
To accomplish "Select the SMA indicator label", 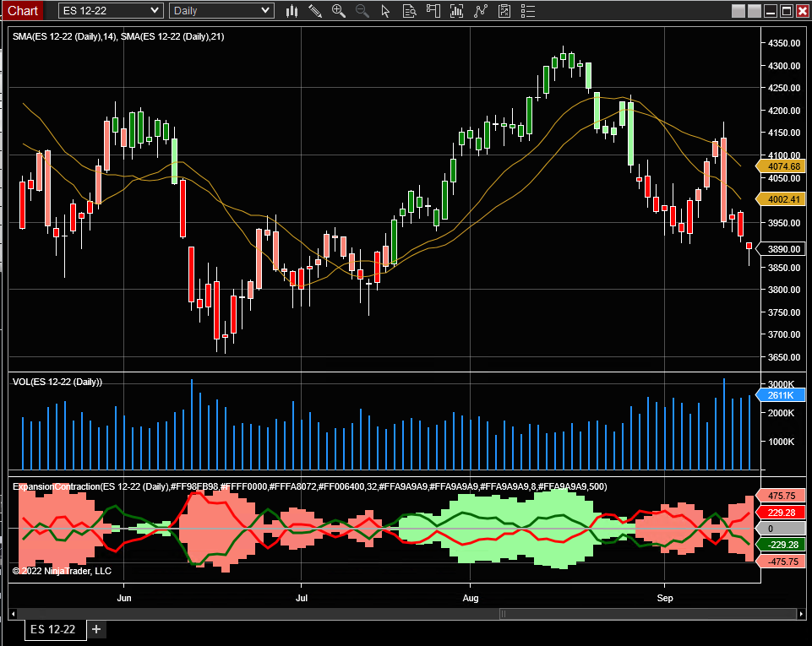I will pos(118,36).
